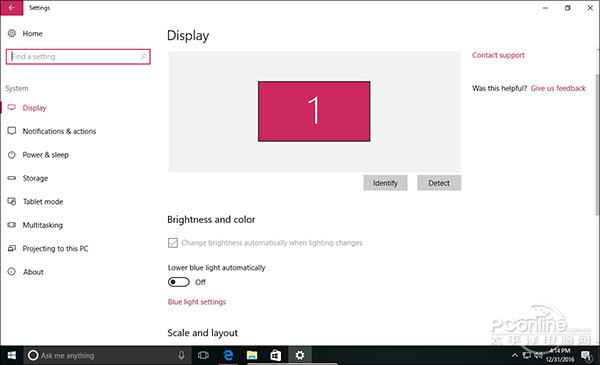Open Home via the gear icon

point(12,33)
